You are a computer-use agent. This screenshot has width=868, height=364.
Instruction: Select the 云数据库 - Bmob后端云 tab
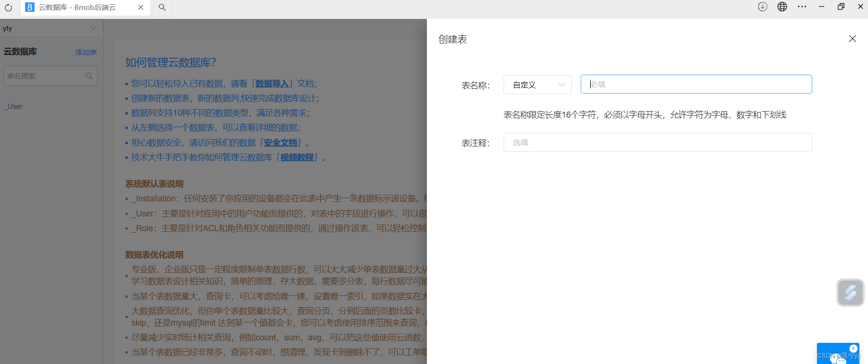pos(85,8)
